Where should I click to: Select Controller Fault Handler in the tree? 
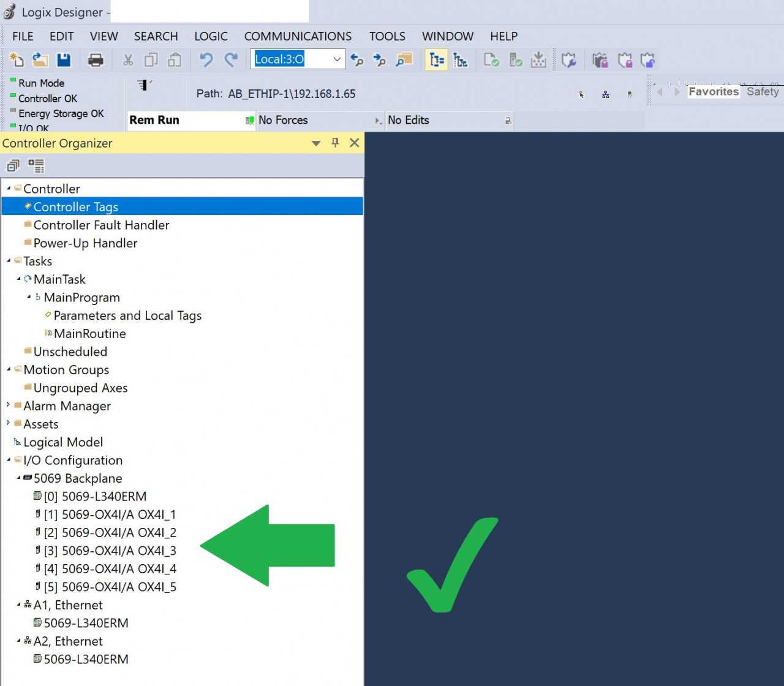coord(101,225)
